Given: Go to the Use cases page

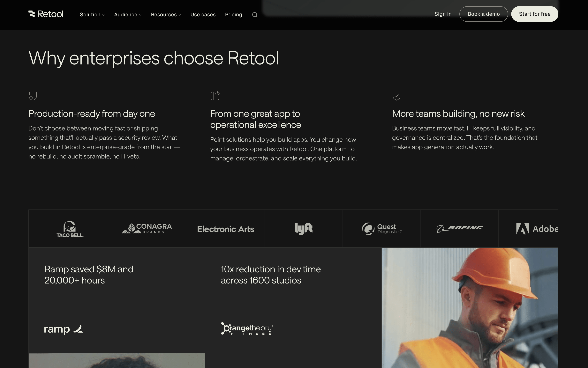Looking at the screenshot, I should 203,15.
